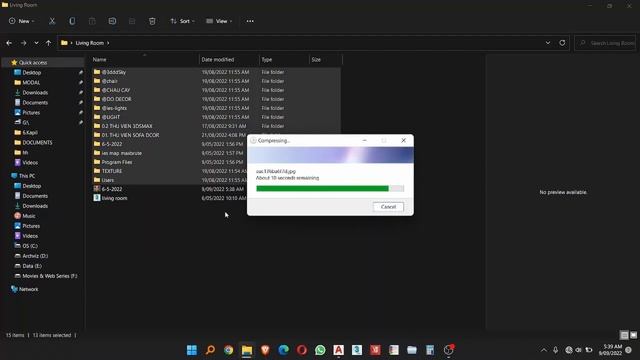This screenshot has width=640, height=360.
Task: Switch to large thumbnails view icon
Action: click(x=633, y=336)
